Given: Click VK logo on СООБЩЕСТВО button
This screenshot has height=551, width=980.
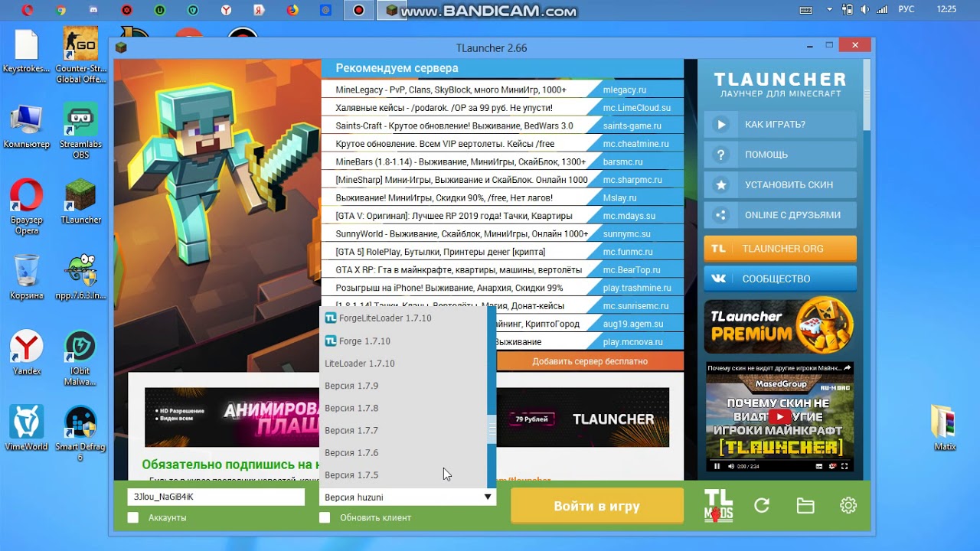Looking at the screenshot, I should pyautogui.click(x=718, y=279).
